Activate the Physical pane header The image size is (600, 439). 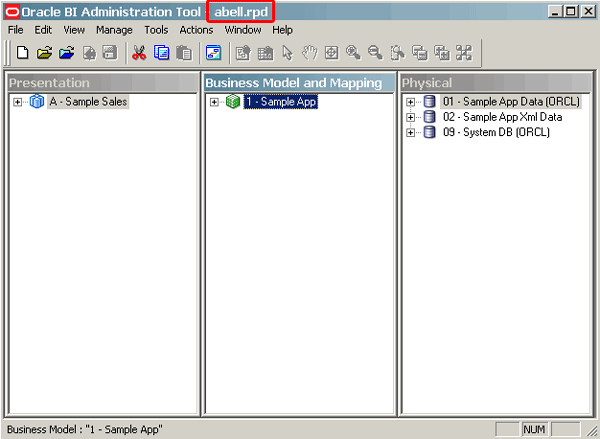pos(496,83)
